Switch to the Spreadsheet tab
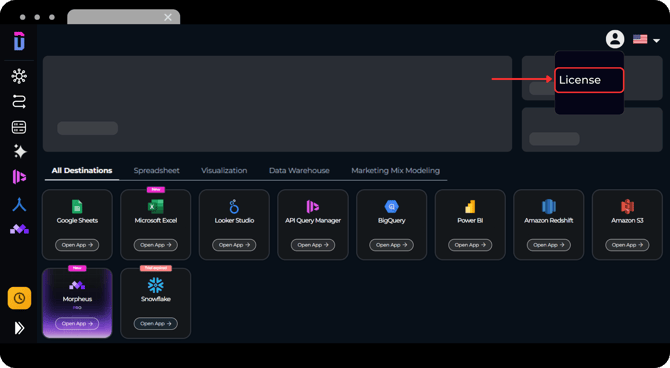The width and height of the screenshot is (670, 368). [x=156, y=171]
